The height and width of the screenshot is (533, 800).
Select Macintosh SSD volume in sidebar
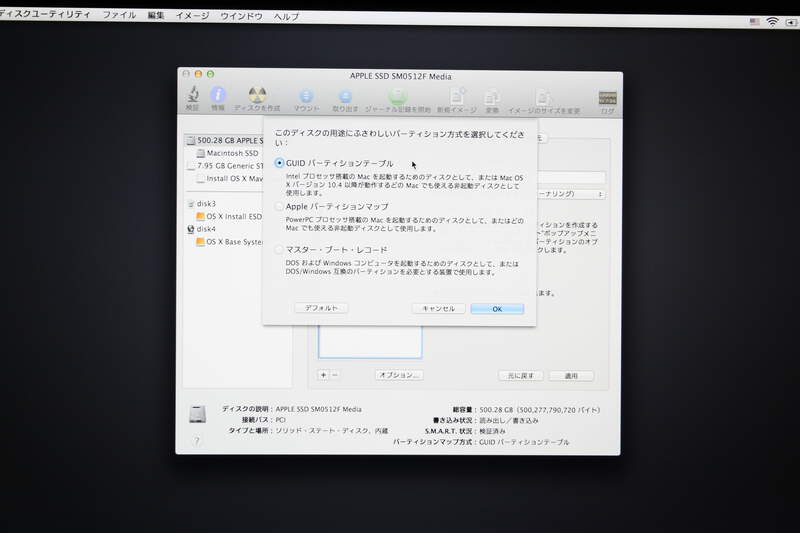click(230, 153)
